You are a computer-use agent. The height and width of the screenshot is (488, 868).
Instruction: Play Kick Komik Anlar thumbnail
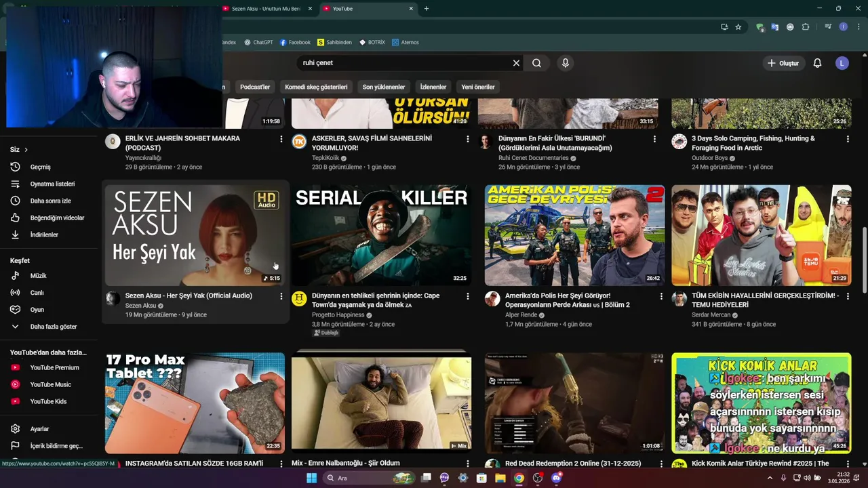(x=761, y=403)
